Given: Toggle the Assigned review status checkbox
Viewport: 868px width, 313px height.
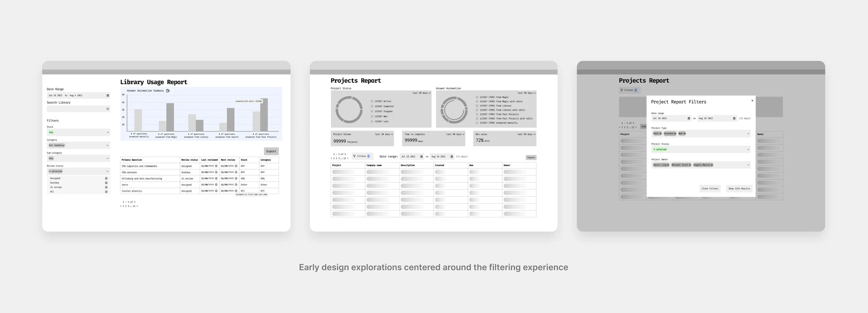Looking at the screenshot, I should [x=106, y=178].
